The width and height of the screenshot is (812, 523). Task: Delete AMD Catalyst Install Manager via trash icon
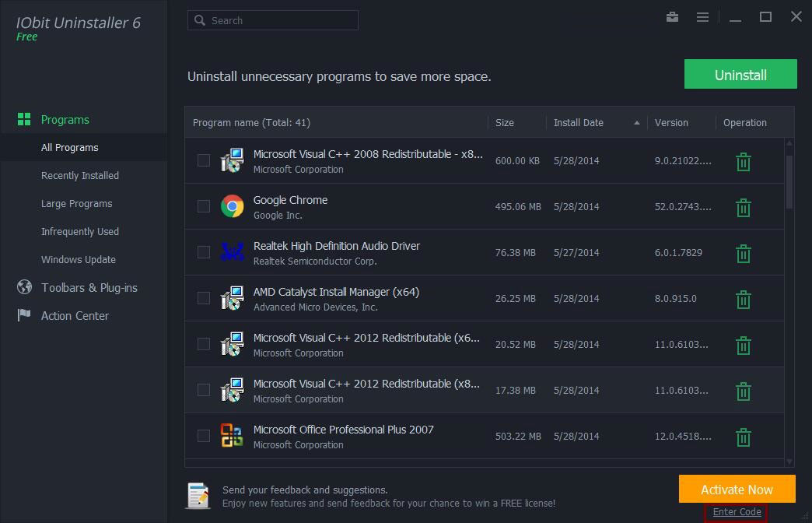pos(743,300)
